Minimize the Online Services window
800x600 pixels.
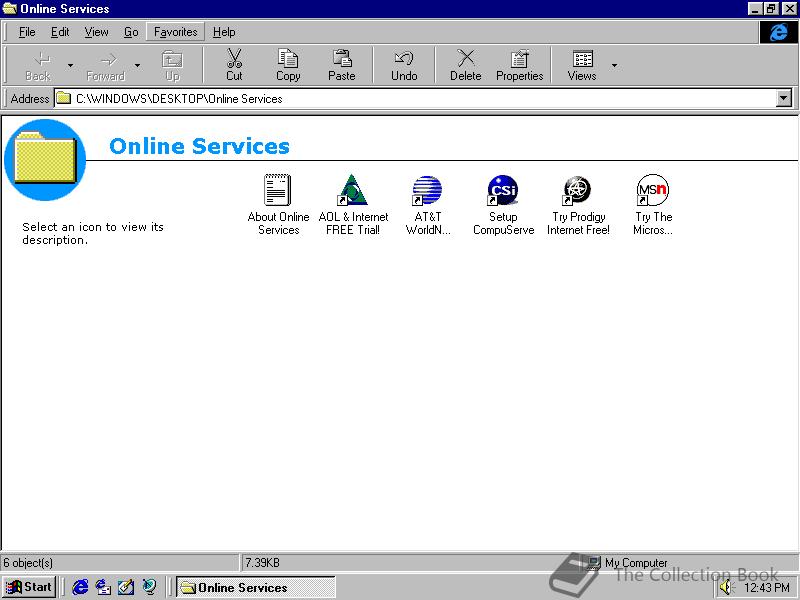coord(755,9)
